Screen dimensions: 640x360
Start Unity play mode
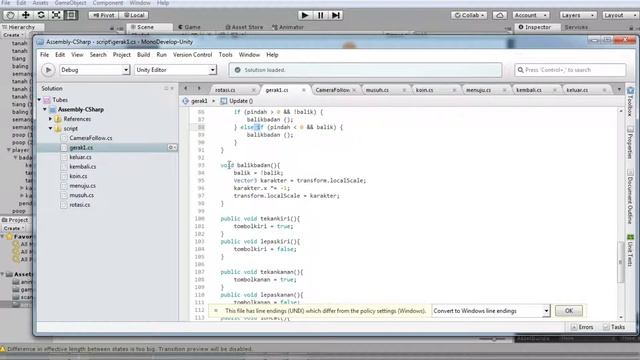(304, 15)
